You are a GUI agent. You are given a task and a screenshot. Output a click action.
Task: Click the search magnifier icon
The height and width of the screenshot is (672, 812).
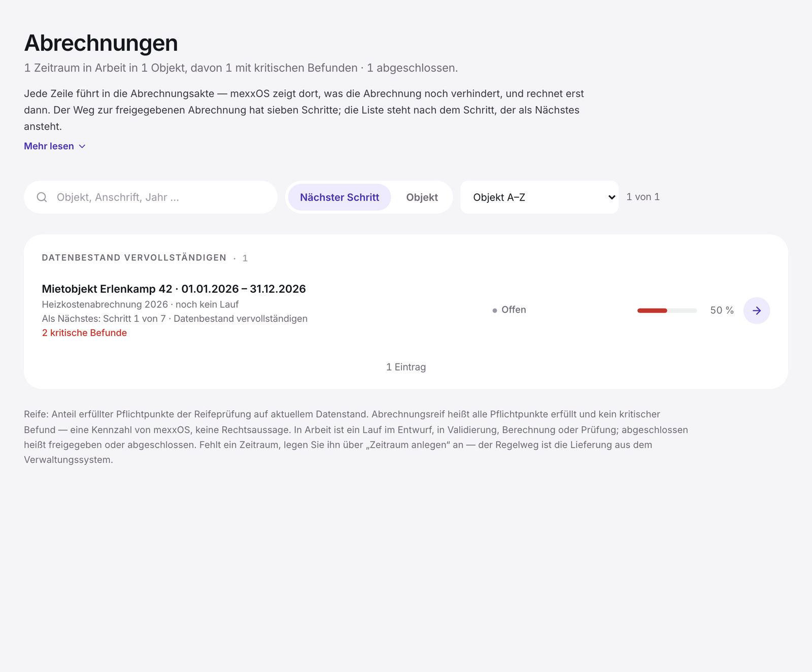(x=42, y=197)
